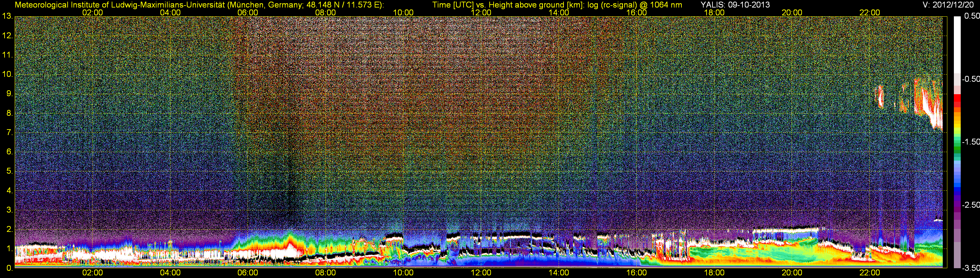Click the Meteorological Institute of Ludwig-Maximilians-Universität title text
Viewport: 980px width, 278px height.
click(199, 5)
